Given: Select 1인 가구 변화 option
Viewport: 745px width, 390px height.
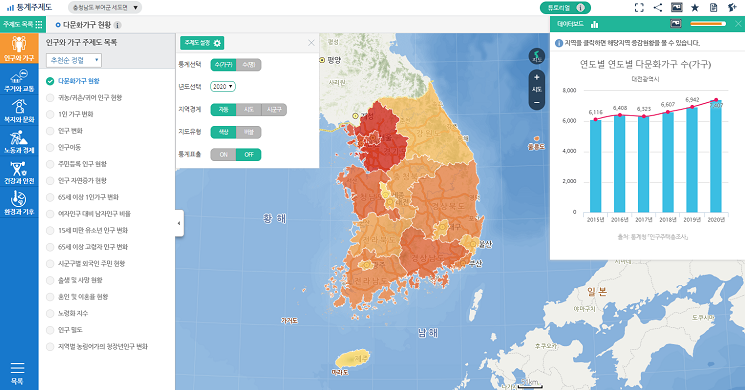Looking at the screenshot, I should [50, 114].
